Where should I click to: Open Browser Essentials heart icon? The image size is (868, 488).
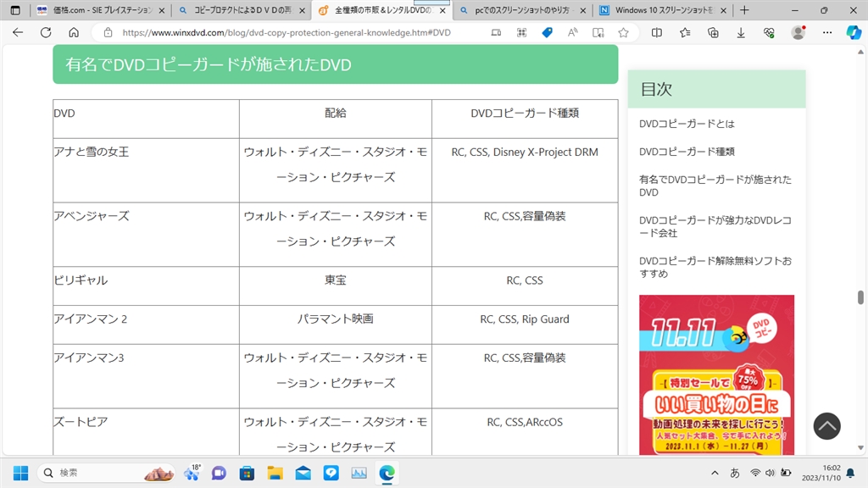pos(769,33)
